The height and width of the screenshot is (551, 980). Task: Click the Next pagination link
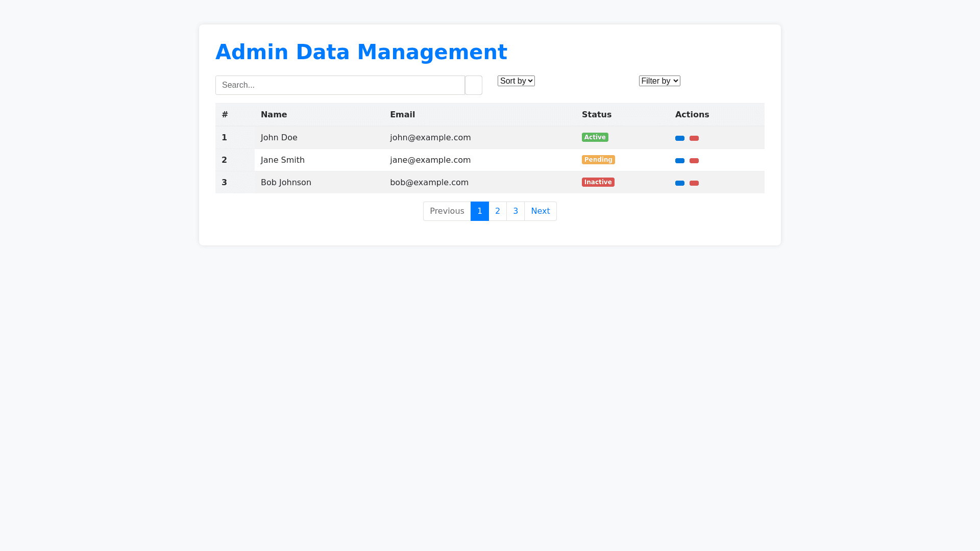pyautogui.click(x=540, y=211)
